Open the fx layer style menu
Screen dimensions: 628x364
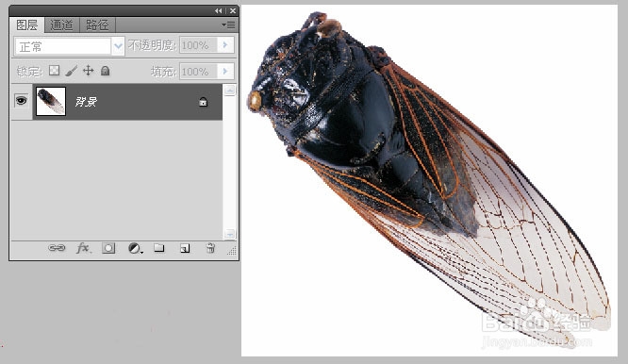coord(83,248)
